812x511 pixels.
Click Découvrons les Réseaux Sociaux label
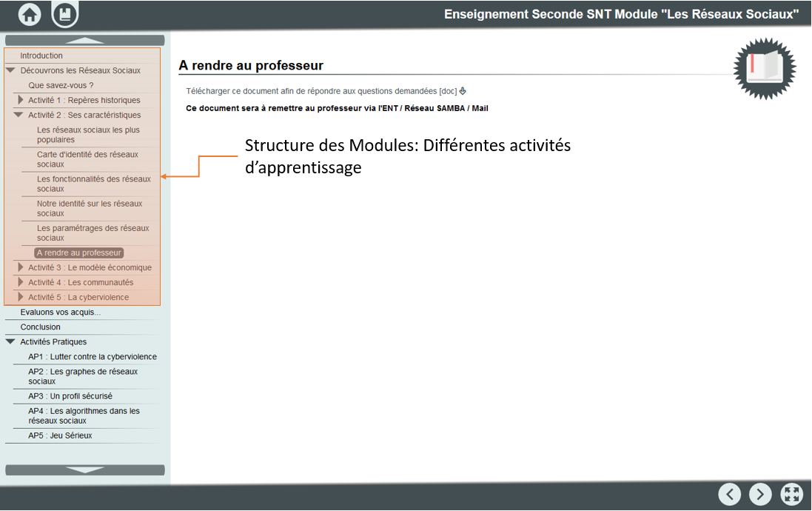tap(80, 70)
